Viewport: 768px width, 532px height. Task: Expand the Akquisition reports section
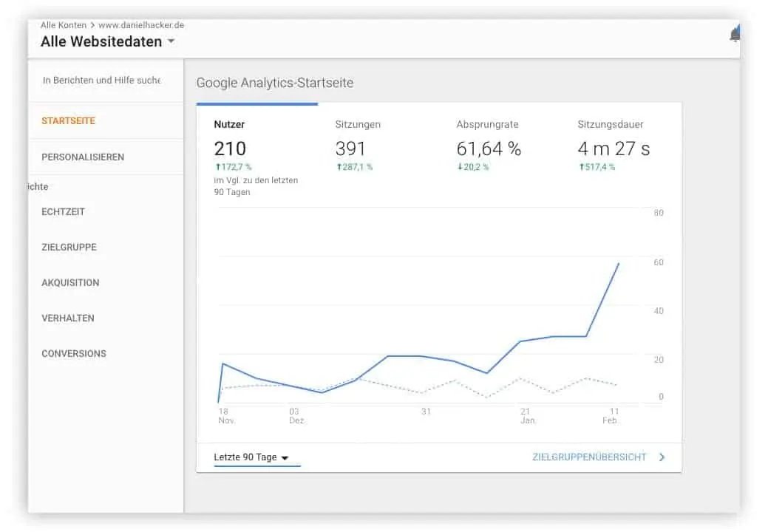click(x=70, y=283)
